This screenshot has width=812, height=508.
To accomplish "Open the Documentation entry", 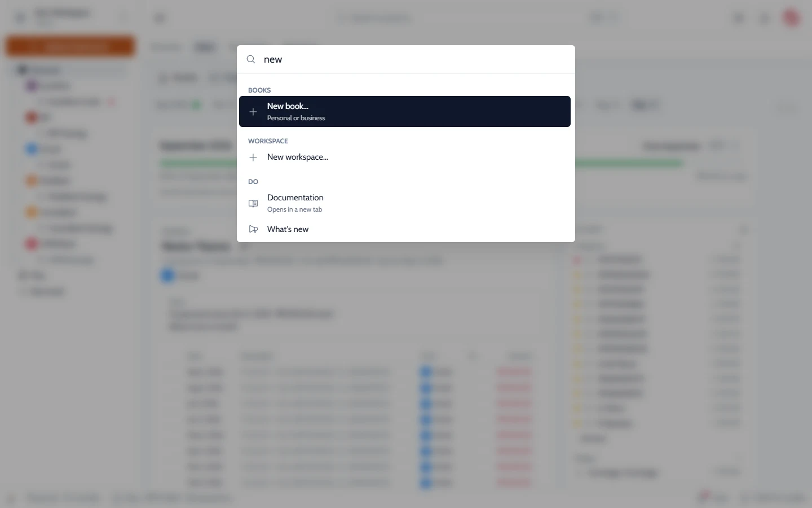I will click(x=405, y=203).
